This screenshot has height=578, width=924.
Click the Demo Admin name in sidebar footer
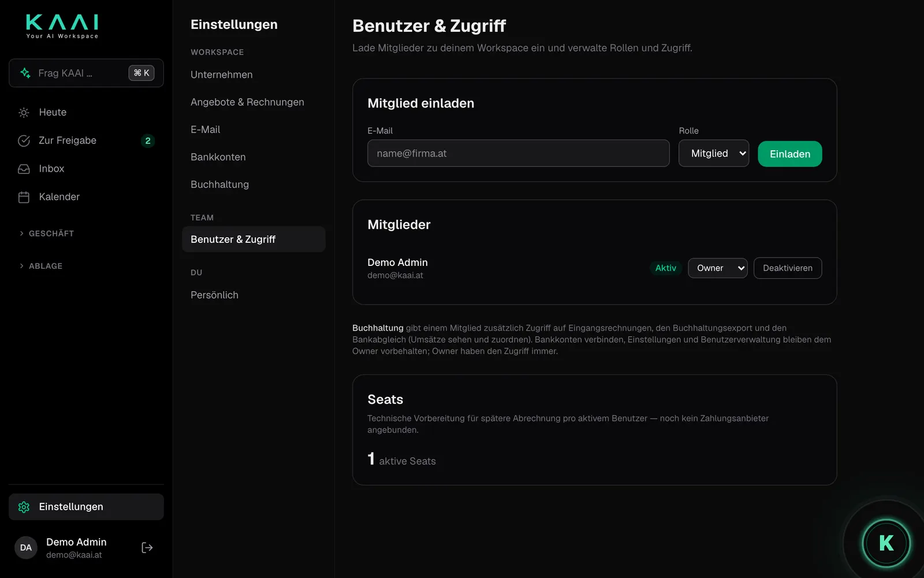76,542
